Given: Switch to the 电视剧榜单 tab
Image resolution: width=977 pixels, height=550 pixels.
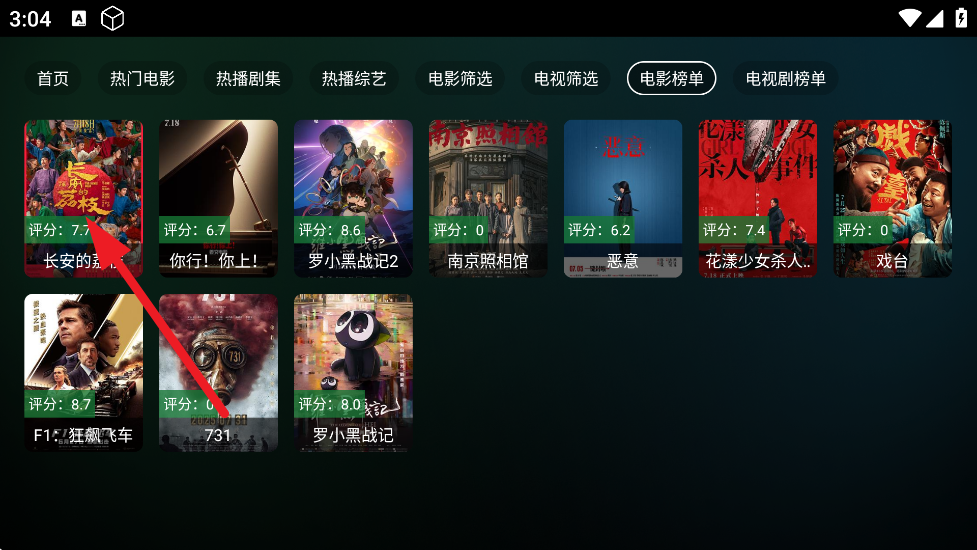Looking at the screenshot, I should click(786, 78).
